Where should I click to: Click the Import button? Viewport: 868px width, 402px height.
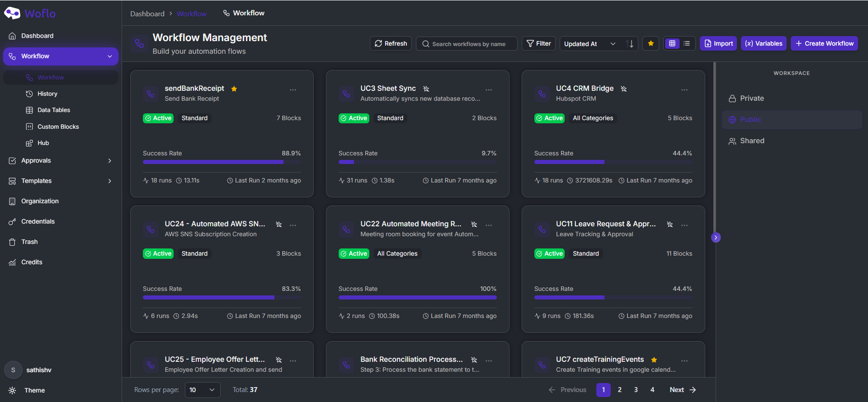(718, 43)
